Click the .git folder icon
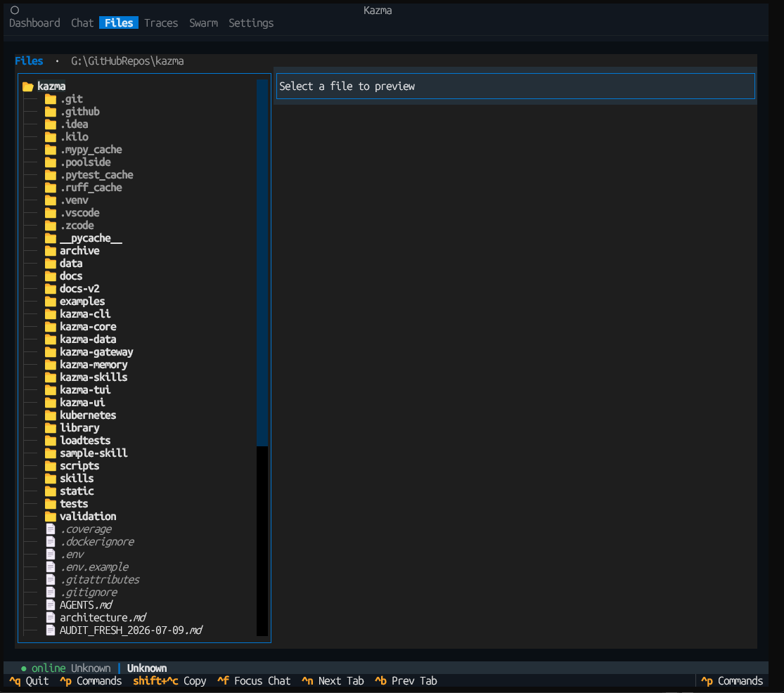Viewport: 784px width, 693px height. click(51, 99)
